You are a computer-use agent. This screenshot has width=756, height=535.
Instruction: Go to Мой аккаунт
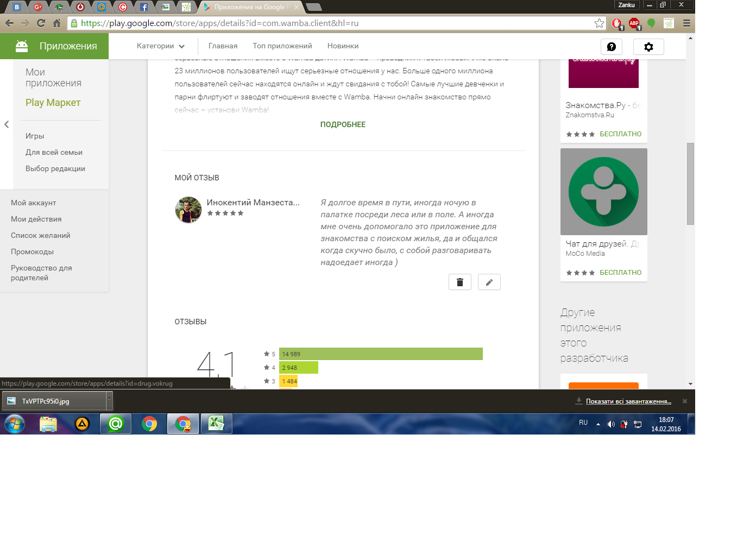point(34,203)
